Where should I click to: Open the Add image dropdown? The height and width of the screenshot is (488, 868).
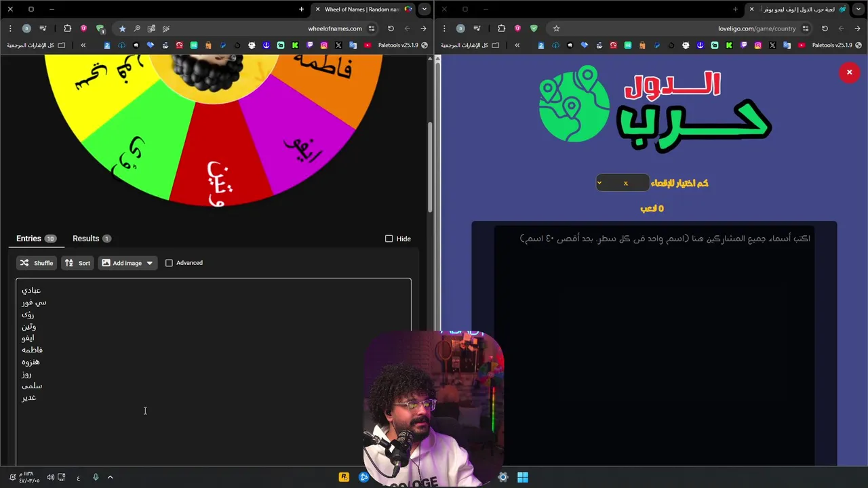tap(127, 263)
